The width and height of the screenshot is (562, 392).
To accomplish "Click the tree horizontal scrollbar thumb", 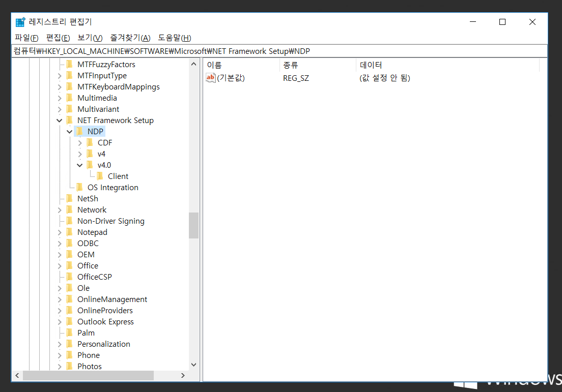I will [x=88, y=376].
